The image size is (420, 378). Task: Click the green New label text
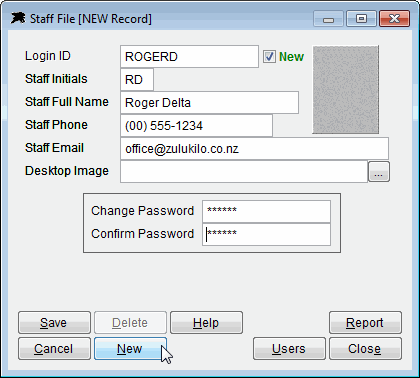(291, 57)
